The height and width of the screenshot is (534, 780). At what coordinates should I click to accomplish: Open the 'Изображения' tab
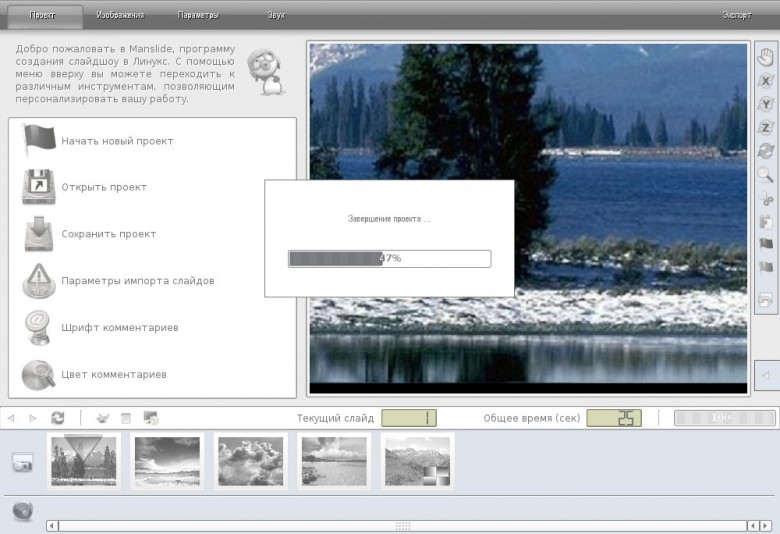(120, 15)
